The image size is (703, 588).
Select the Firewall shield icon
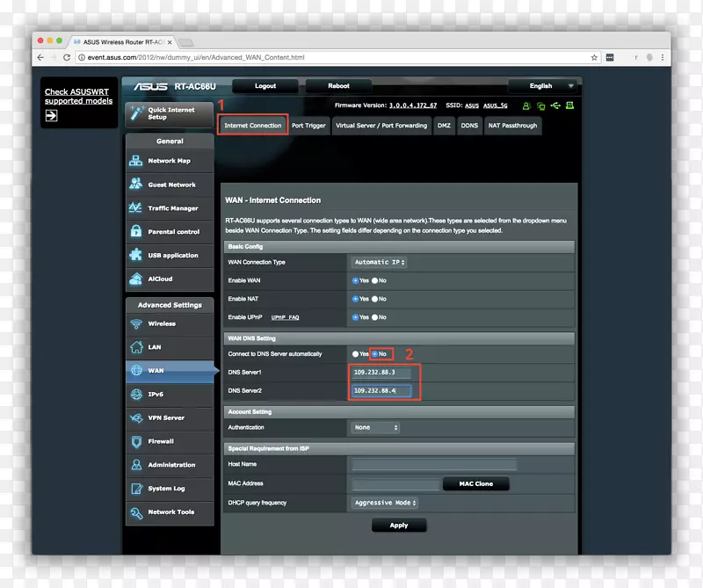[x=136, y=441]
